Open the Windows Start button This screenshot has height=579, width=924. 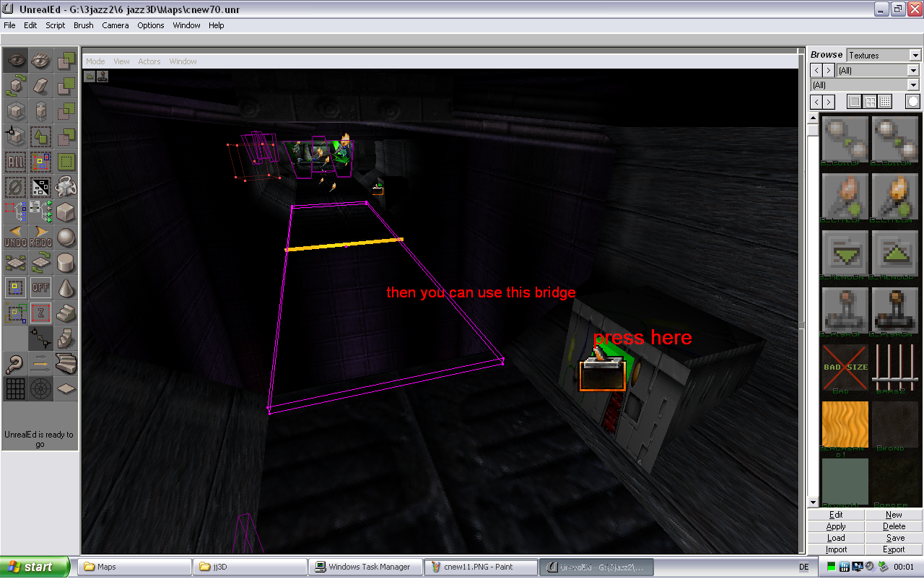click(35, 567)
